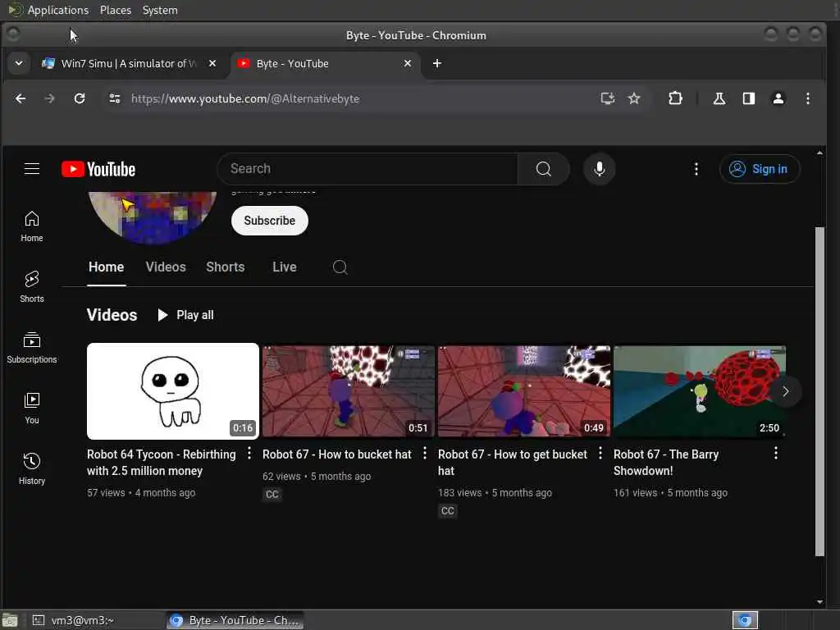Focus the YouTube Search field
This screenshot has height=630, width=840.
pyautogui.click(x=367, y=169)
